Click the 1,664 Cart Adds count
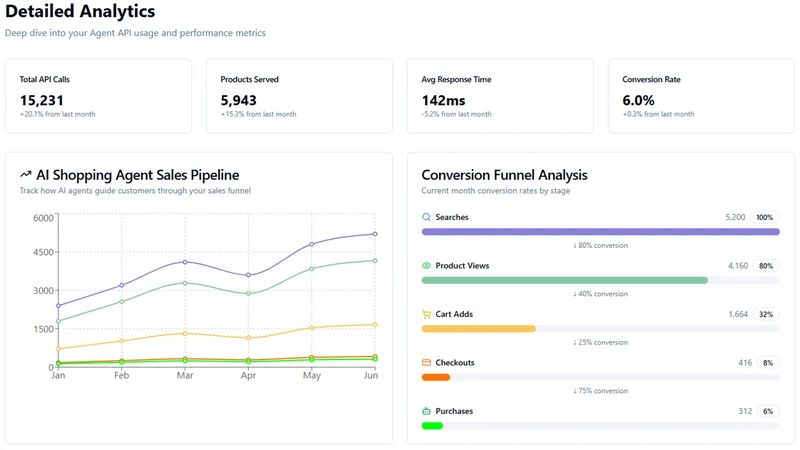800x450 pixels. 738,314
